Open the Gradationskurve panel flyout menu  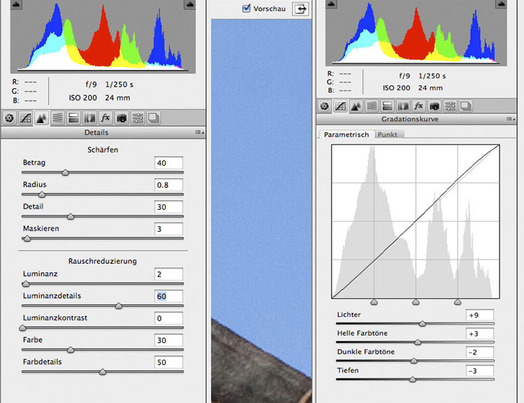click(510, 119)
